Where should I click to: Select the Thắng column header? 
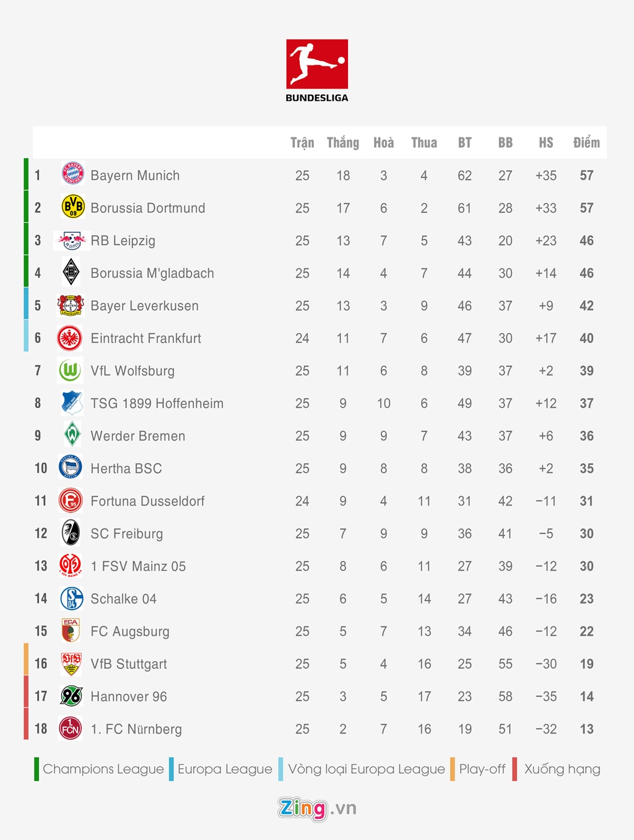(343, 143)
